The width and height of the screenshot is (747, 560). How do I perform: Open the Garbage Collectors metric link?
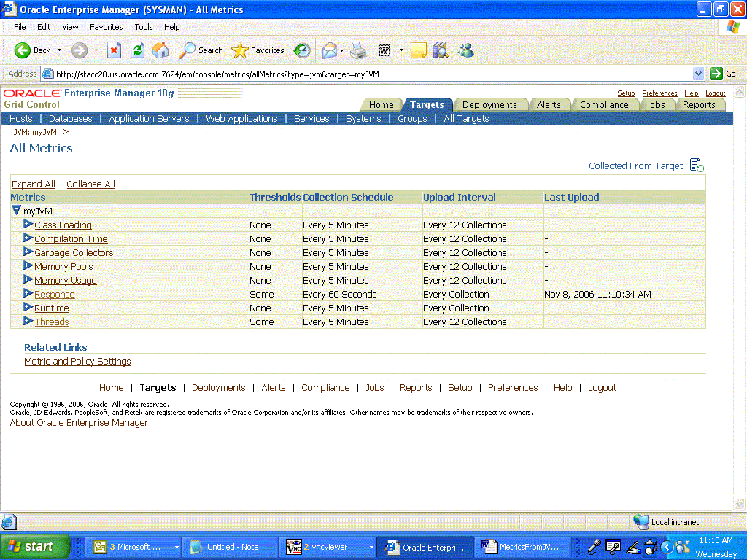click(x=74, y=253)
